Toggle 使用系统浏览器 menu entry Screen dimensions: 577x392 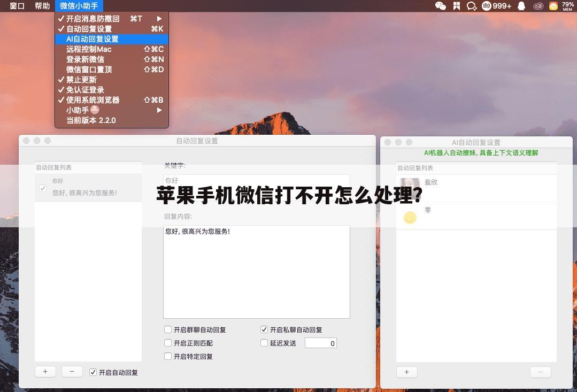(x=112, y=100)
